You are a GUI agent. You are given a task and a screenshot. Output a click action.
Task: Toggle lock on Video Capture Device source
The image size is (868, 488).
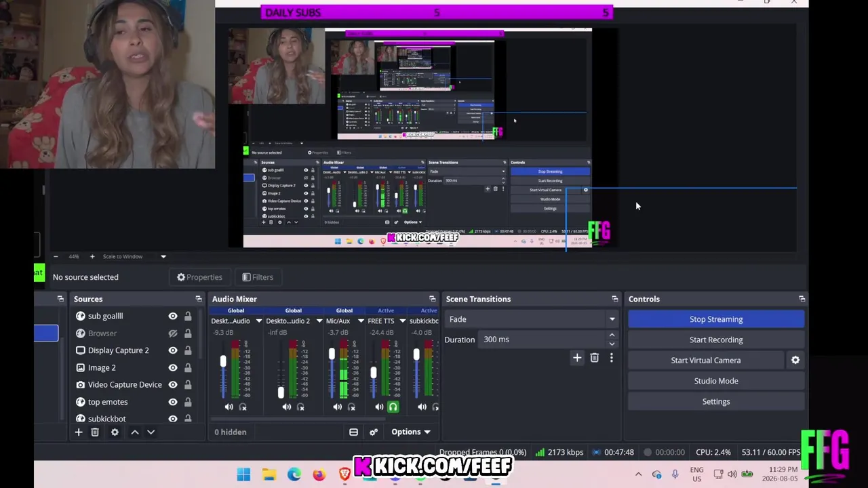[188, 384]
